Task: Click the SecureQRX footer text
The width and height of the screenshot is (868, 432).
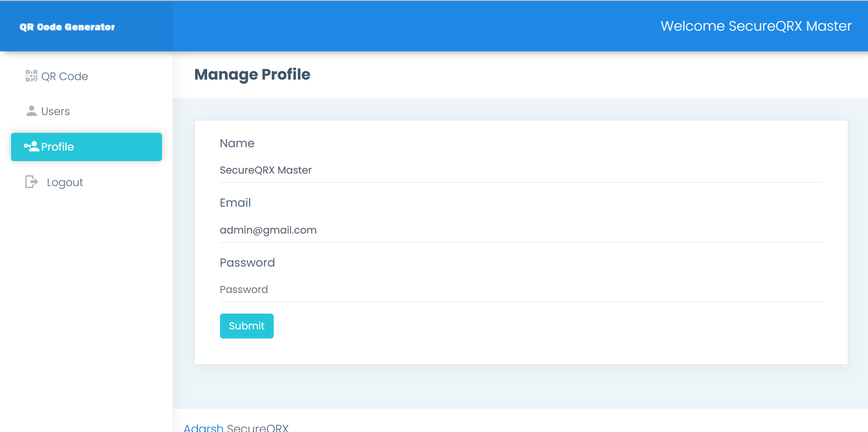Action: tap(258, 427)
